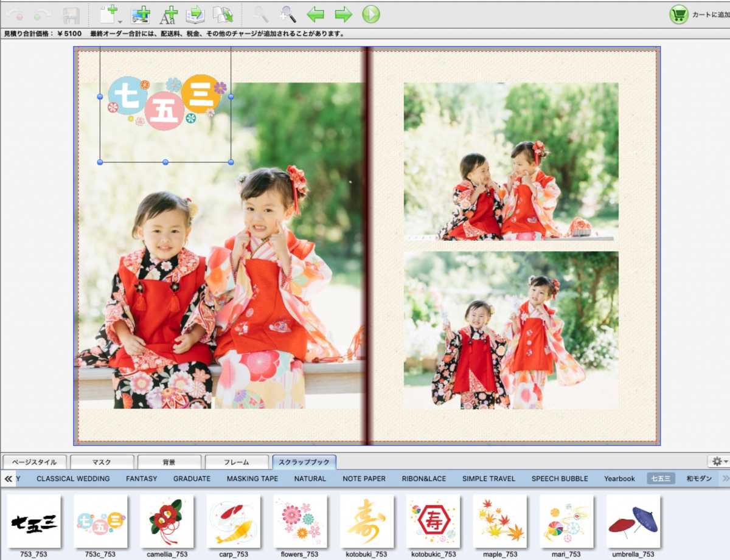Select the フレーム tab
Screen dimensions: 730x560
point(236,462)
